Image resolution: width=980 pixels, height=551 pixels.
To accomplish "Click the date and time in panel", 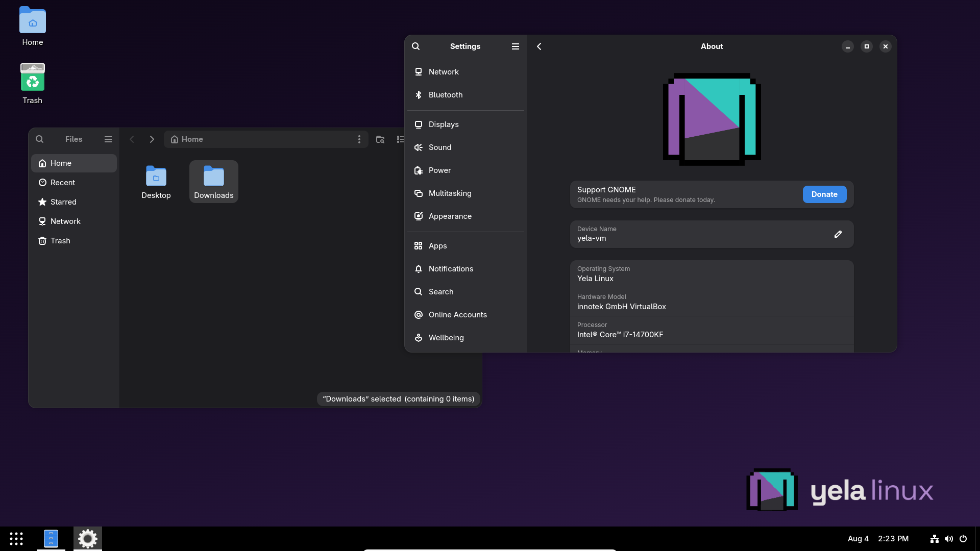I will (878, 539).
